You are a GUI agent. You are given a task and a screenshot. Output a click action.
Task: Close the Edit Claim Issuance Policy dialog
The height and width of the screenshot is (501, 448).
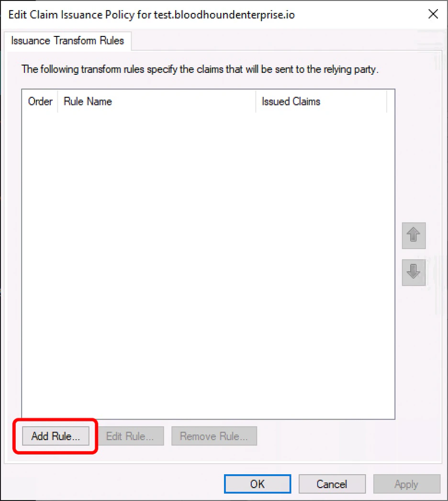[x=433, y=14]
